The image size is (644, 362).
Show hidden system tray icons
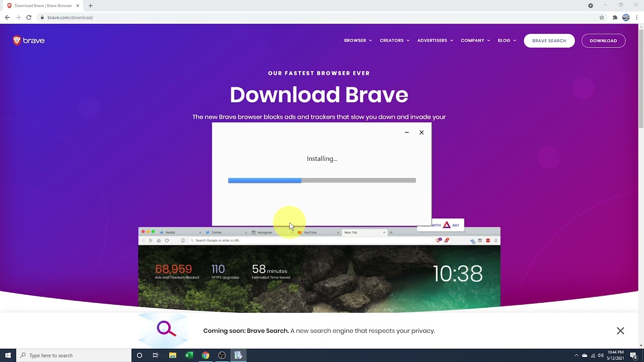(x=577, y=355)
